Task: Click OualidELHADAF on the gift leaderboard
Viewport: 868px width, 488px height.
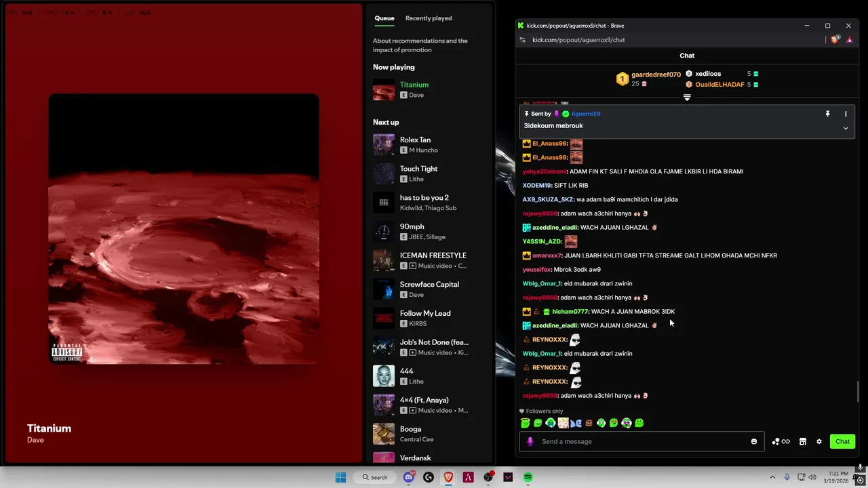Action: [x=719, y=85]
